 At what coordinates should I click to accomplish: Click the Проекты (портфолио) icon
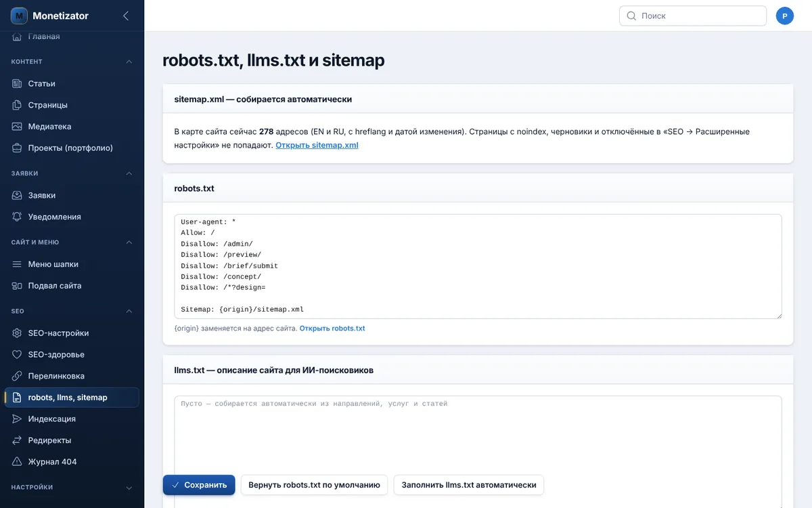click(x=17, y=148)
